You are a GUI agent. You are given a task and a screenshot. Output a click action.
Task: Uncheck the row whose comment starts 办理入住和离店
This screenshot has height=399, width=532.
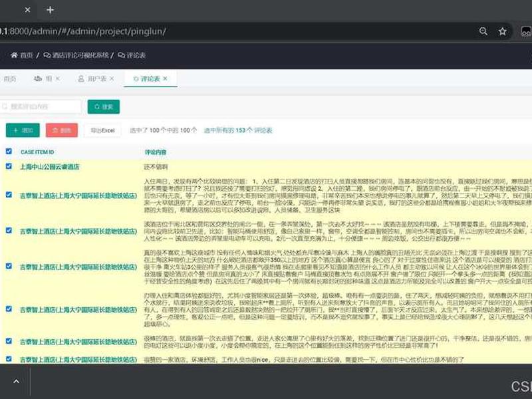point(9,309)
